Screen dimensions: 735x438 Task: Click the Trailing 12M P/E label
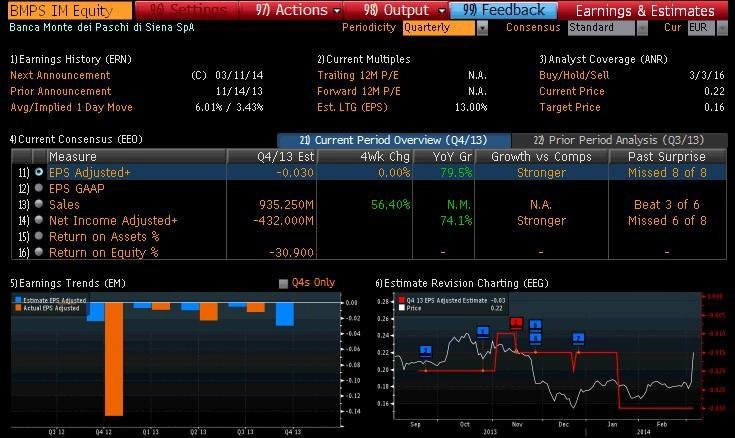point(358,76)
